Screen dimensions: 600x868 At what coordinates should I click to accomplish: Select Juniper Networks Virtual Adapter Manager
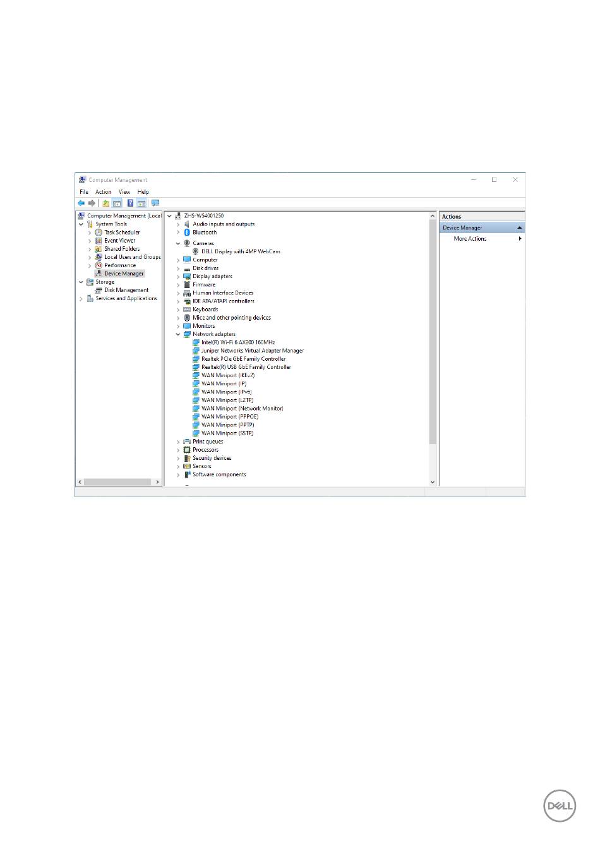(x=253, y=351)
